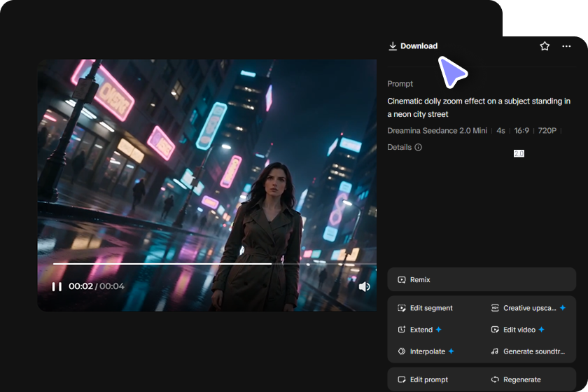This screenshot has height=392, width=588.
Task: Click the 720P resolution label
Action: click(547, 130)
